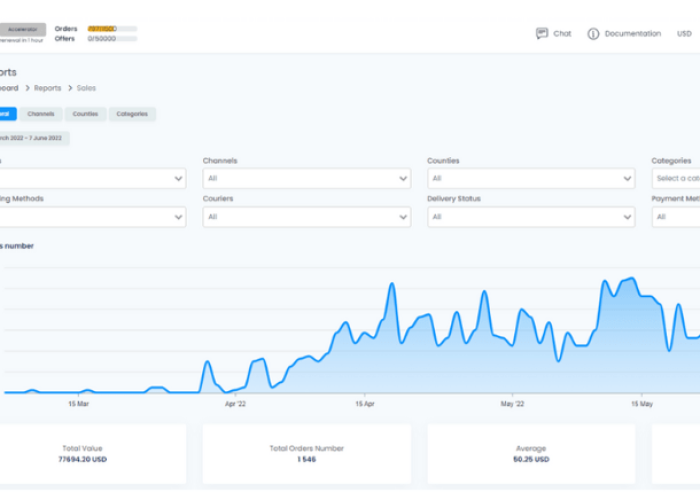Open the Payment Methods dropdown
The image size is (700, 500).
click(x=676, y=217)
